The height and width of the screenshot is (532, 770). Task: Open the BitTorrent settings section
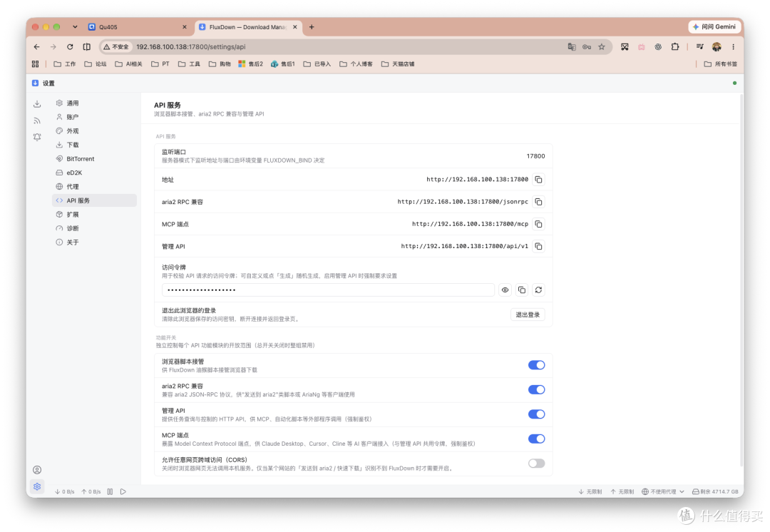pos(94,158)
